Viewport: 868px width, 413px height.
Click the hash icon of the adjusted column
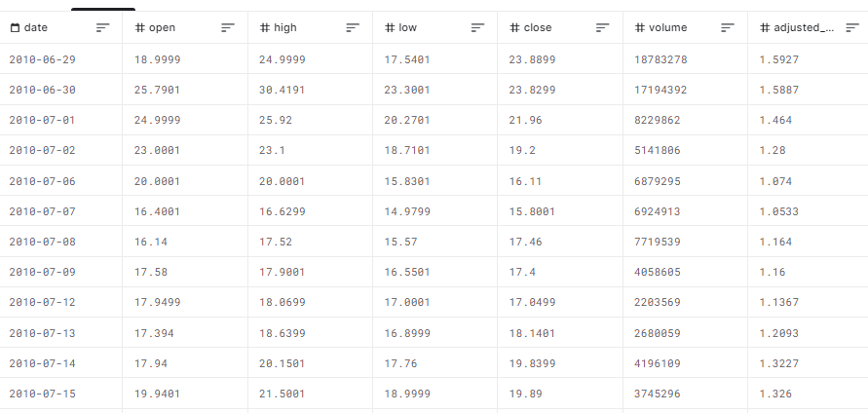click(x=765, y=28)
